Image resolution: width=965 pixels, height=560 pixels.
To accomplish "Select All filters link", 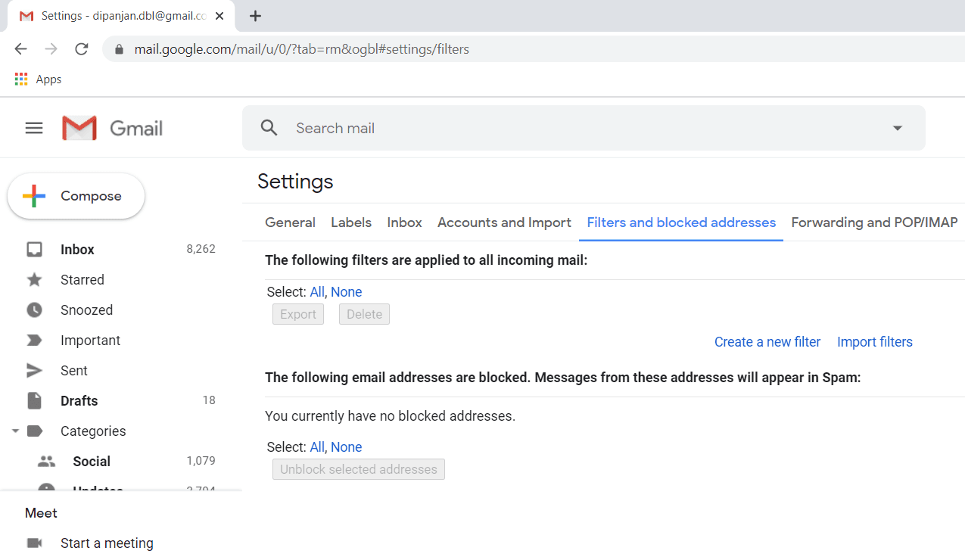I will (316, 292).
